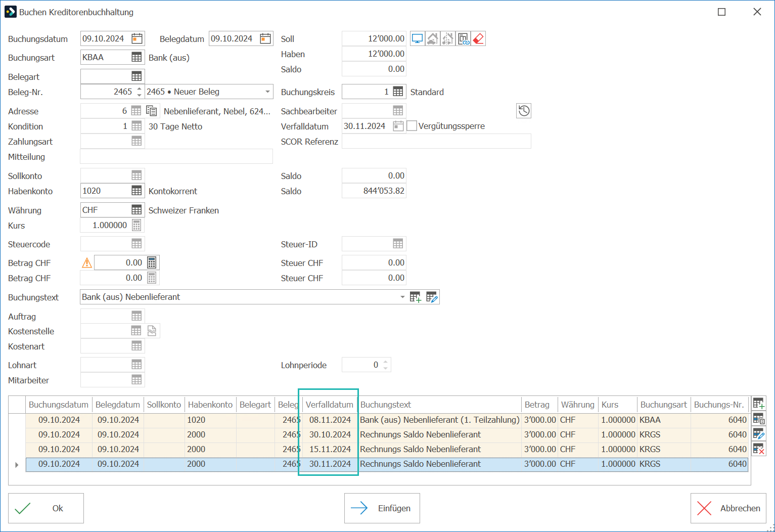Open the Belegdatum calendar picker
The image size is (775, 532).
pos(265,38)
